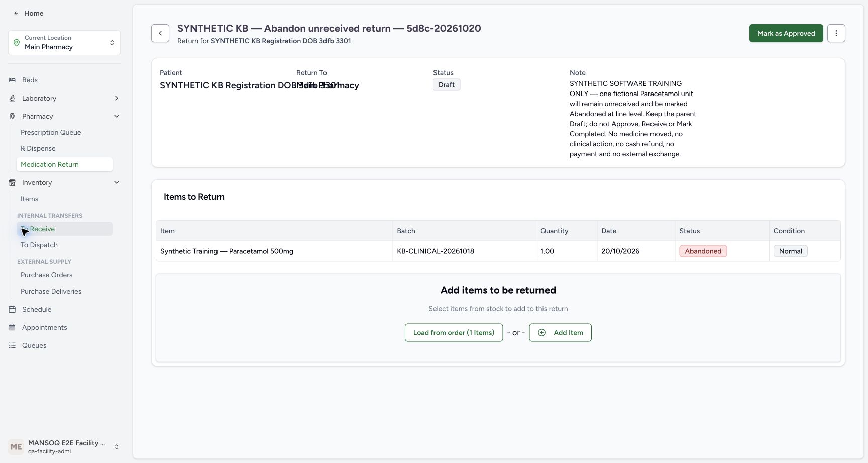Open the facility account switcher chevron
868x463 pixels.
(117, 447)
